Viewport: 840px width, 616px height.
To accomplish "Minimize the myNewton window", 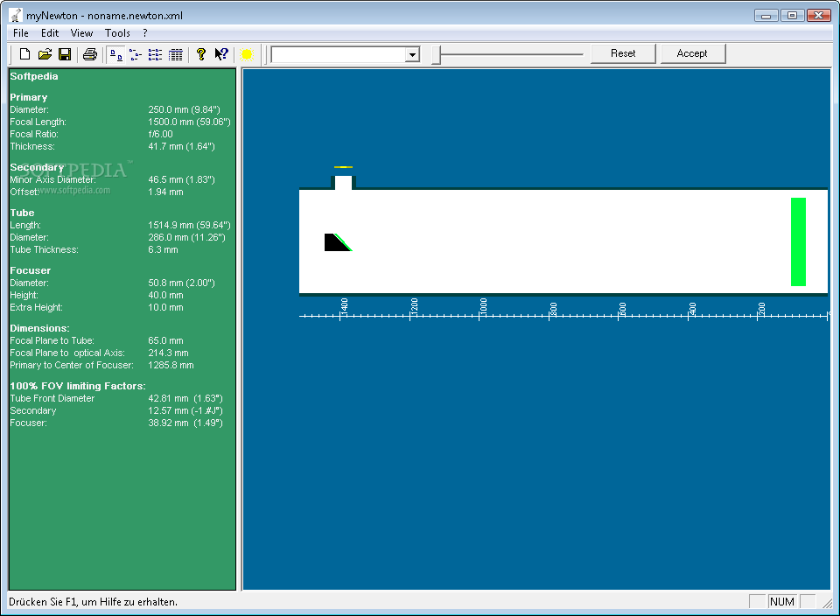I will tap(766, 16).
